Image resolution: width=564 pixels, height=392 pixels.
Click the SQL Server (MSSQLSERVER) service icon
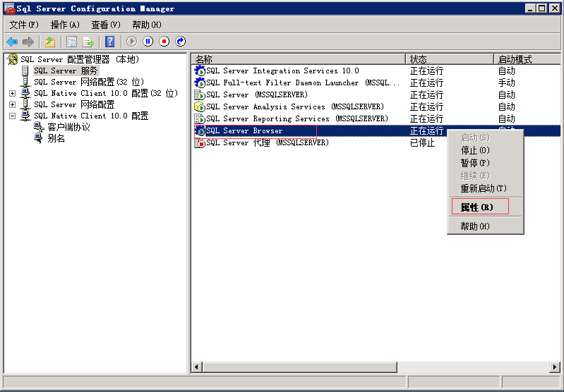click(x=200, y=95)
